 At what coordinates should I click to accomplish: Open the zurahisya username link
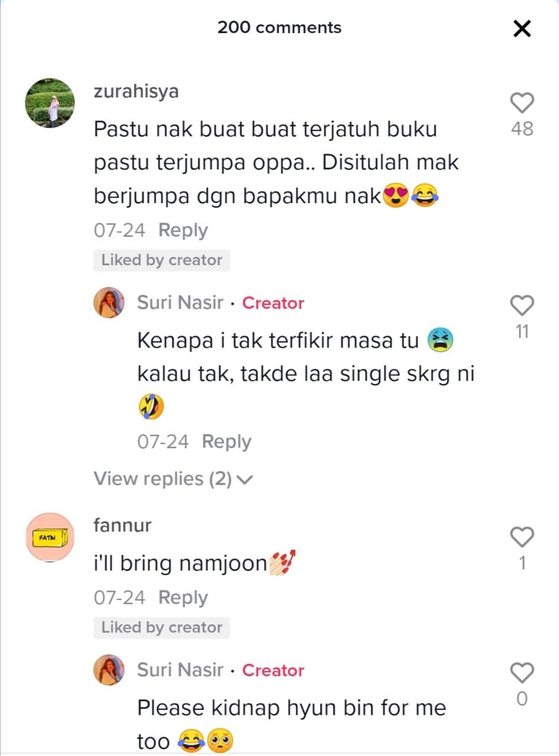pyautogui.click(x=136, y=92)
